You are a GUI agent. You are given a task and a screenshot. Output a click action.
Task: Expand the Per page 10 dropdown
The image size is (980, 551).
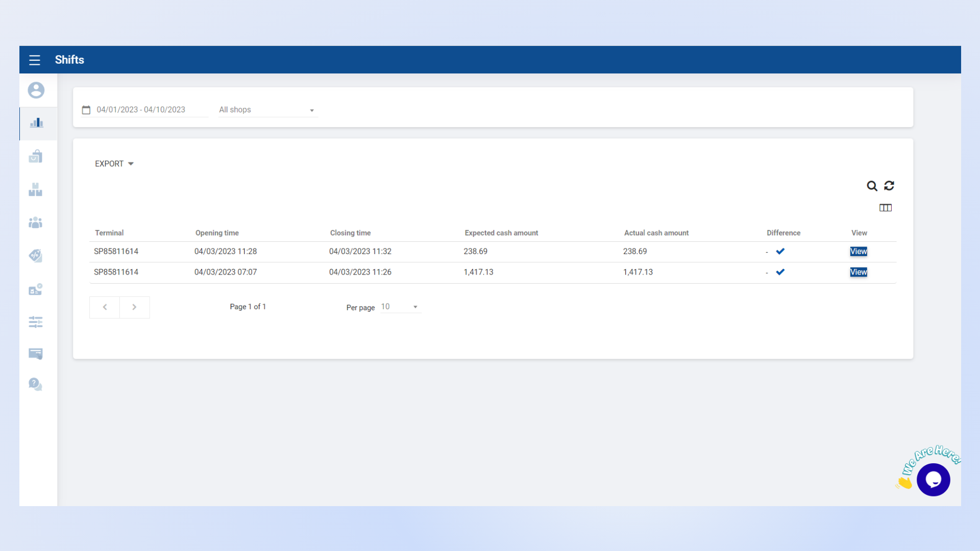400,307
